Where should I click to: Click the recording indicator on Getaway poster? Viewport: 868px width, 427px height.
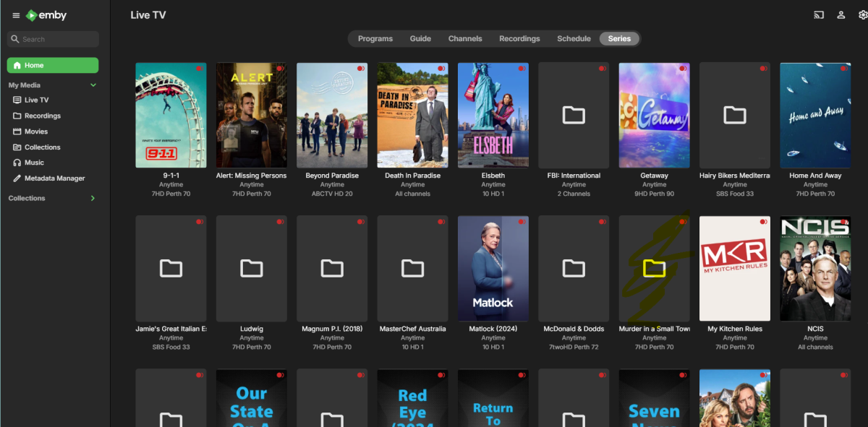pos(682,69)
